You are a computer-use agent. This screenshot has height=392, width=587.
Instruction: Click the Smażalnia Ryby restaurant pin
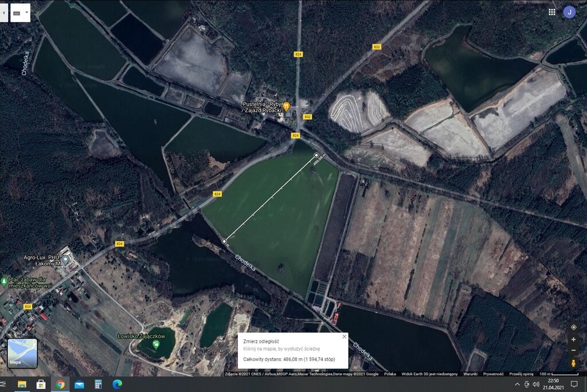point(286,106)
